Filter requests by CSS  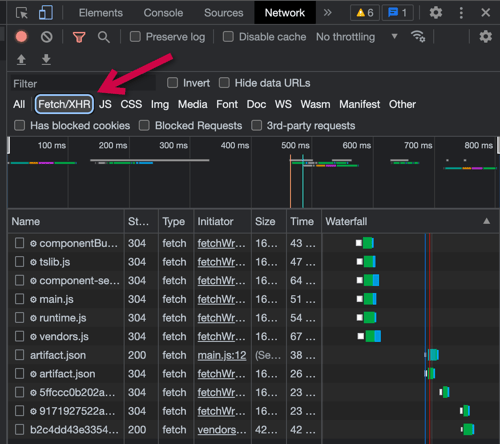[131, 104]
